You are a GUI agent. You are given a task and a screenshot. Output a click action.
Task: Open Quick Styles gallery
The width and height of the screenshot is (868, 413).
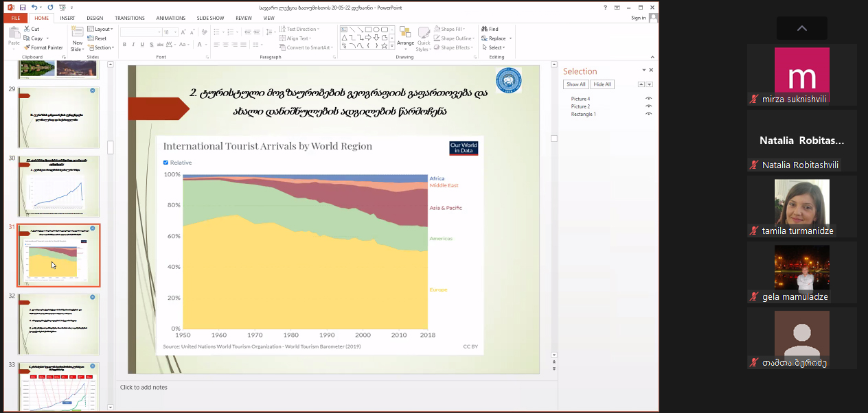point(423,38)
